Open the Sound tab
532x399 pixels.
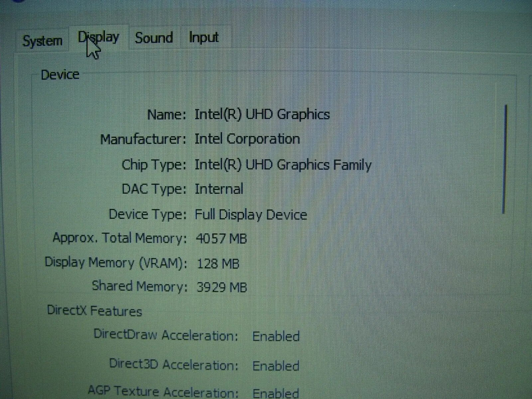click(154, 38)
